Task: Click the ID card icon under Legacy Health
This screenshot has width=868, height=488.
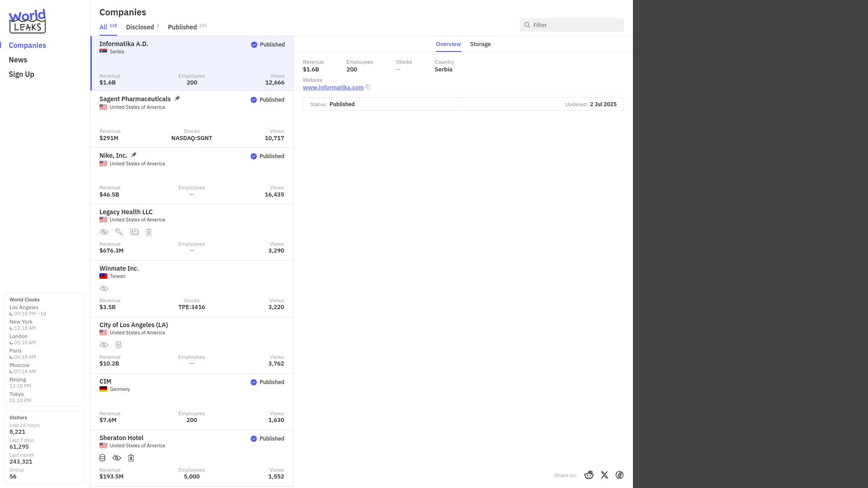Action: pos(134,232)
